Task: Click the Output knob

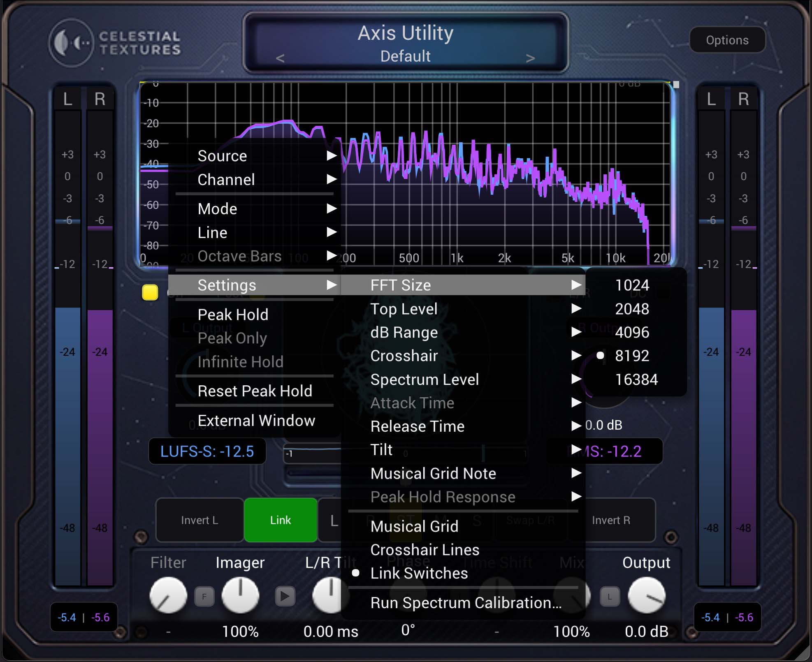Action: click(646, 595)
